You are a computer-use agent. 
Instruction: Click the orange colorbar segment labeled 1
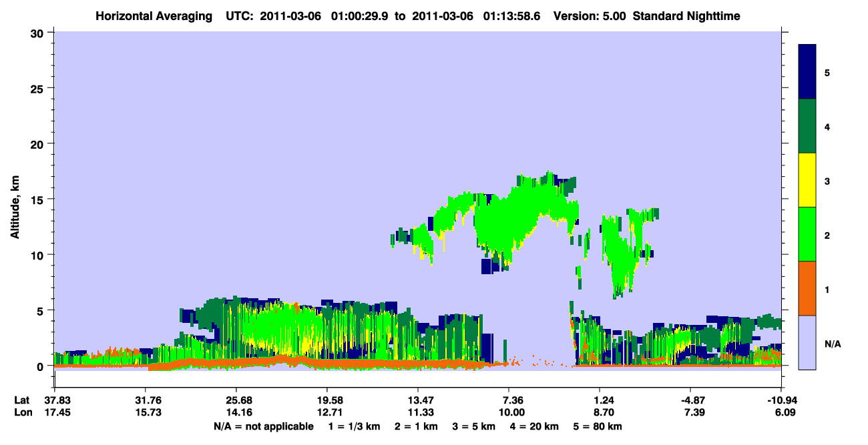point(807,288)
